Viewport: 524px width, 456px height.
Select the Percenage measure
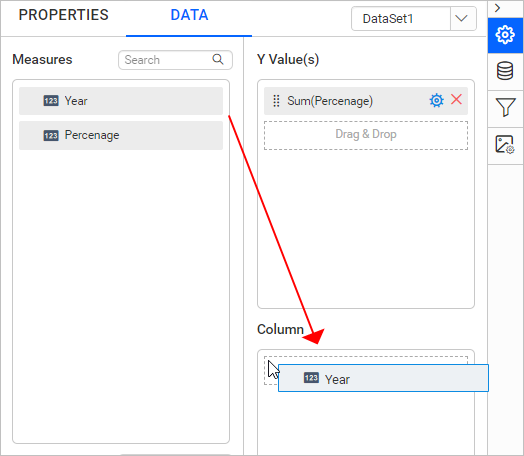coord(121,135)
